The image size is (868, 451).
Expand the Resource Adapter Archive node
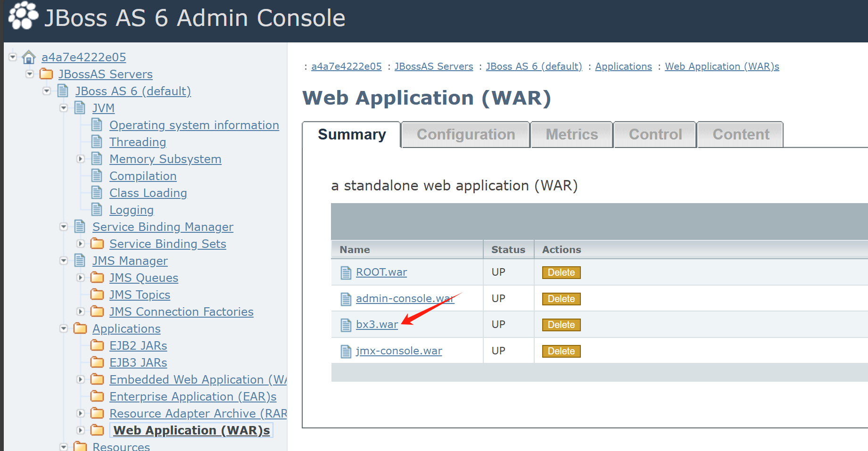coord(81,413)
